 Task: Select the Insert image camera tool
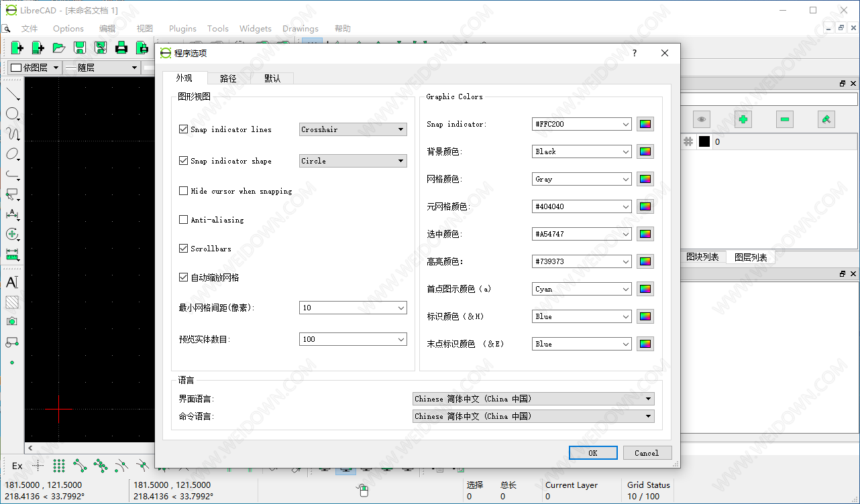[12, 322]
